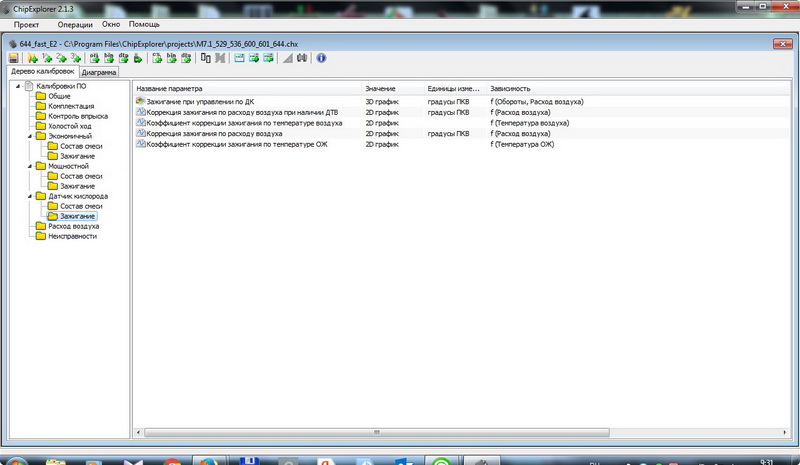
Task: Collapse the root Калибровки ПО node
Action: coord(17,87)
